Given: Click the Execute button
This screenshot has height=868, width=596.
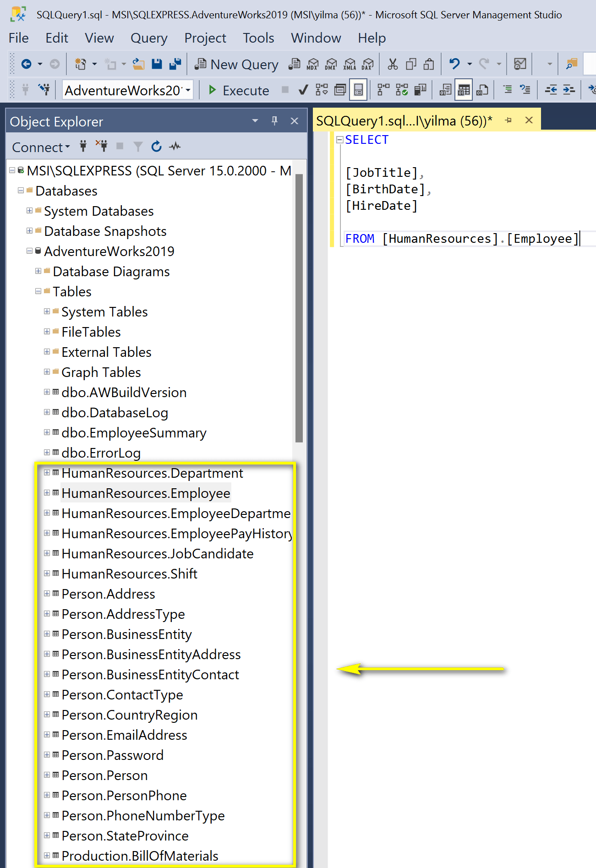Looking at the screenshot, I should click(x=239, y=90).
